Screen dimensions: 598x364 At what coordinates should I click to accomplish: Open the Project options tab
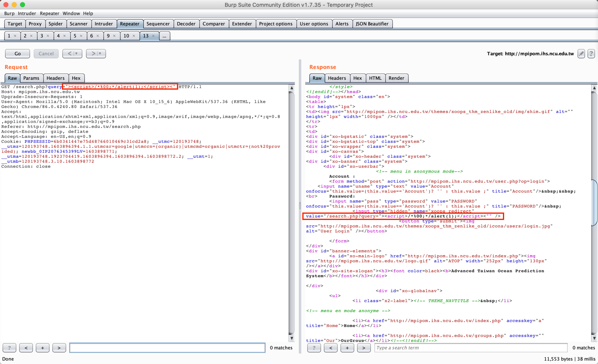tap(276, 24)
